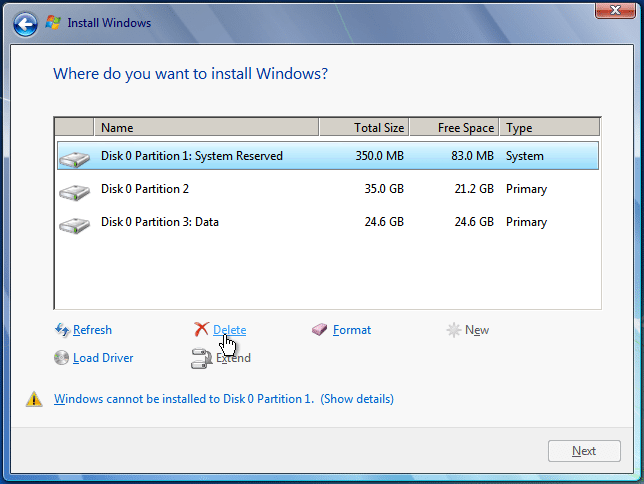Click the drive icon for Partition 3: Data
This screenshot has width=644, height=484.
[74, 225]
